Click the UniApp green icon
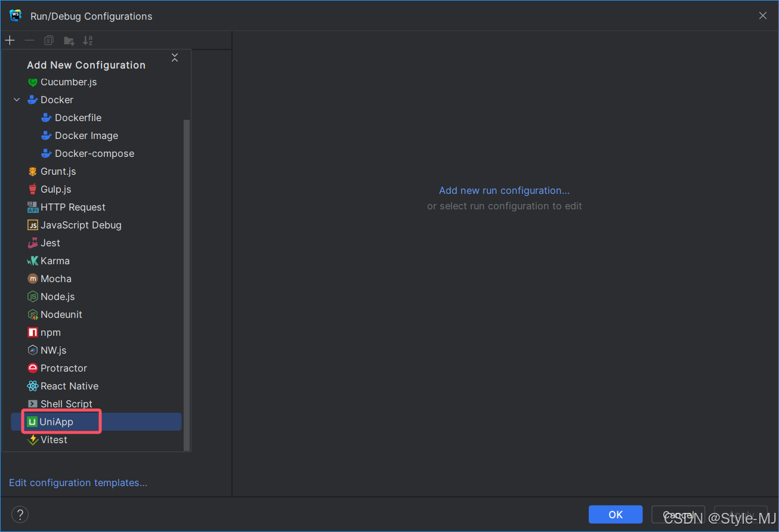This screenshot has width=779, height=532. 32,422
